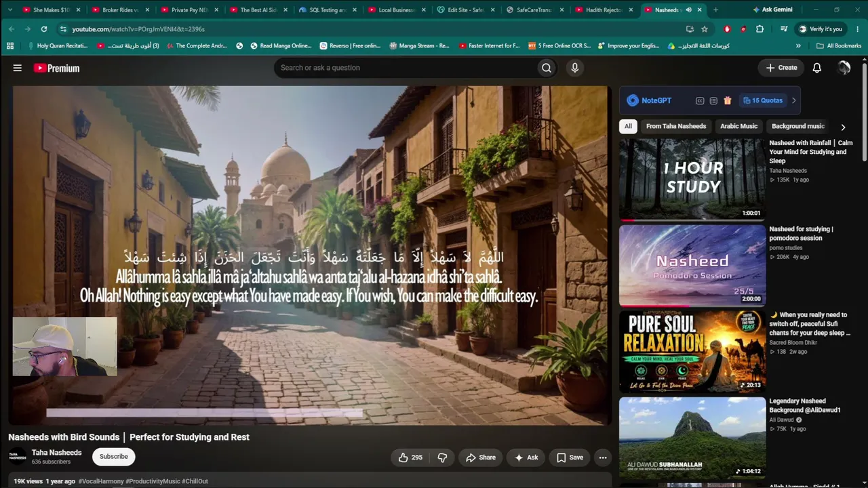Select Background music chip

[797, 126]
